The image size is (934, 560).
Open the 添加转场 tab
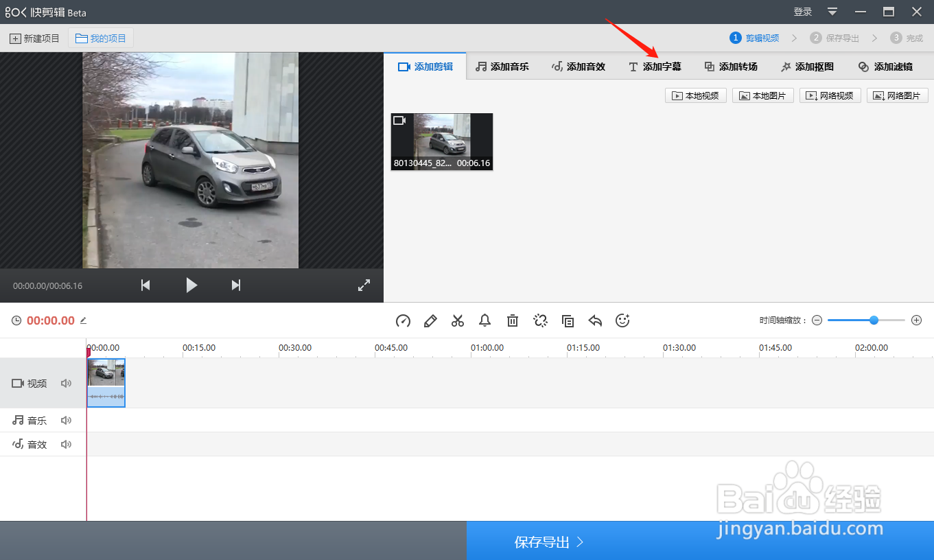(731, 67)
